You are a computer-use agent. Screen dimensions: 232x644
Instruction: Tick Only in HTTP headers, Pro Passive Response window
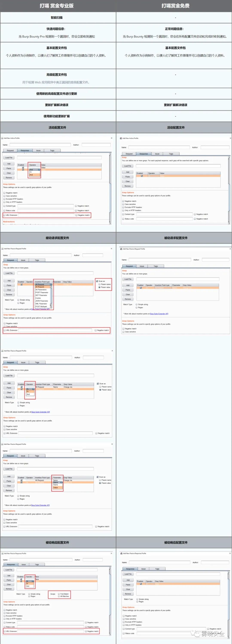tap(5, 619)
